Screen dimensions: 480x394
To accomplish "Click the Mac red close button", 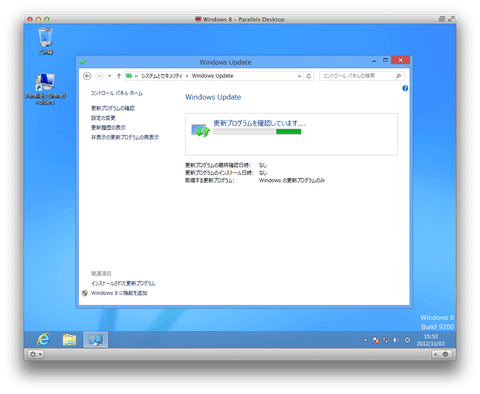I will (30, 19).
